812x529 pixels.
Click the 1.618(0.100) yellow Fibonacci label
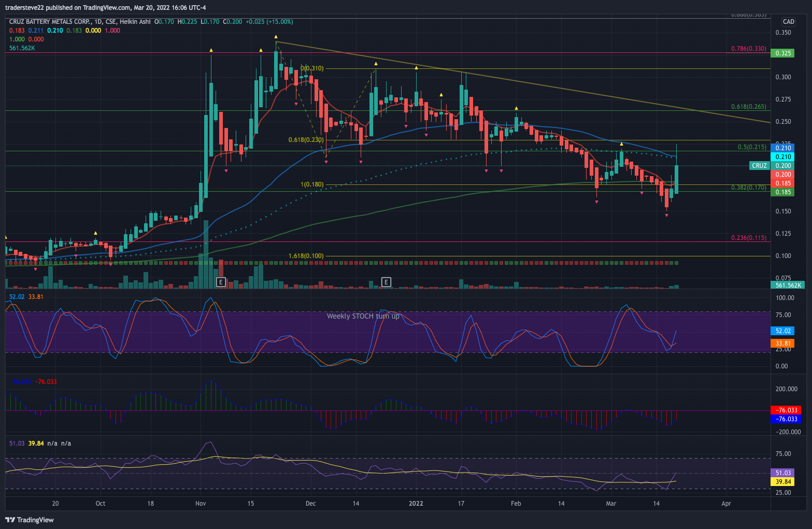pyautogui.click(x=306, y=256)
